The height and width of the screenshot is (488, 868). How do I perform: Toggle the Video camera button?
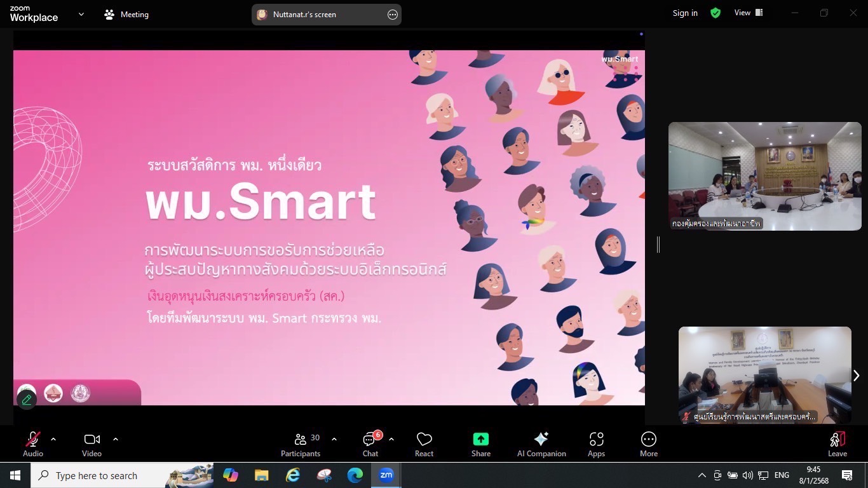click(92, 444)
